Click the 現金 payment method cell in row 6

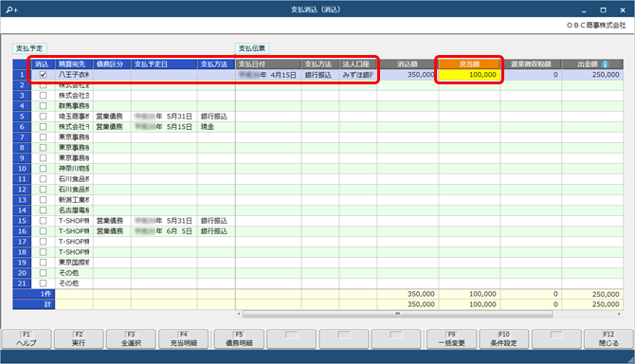tap(216, 127)
